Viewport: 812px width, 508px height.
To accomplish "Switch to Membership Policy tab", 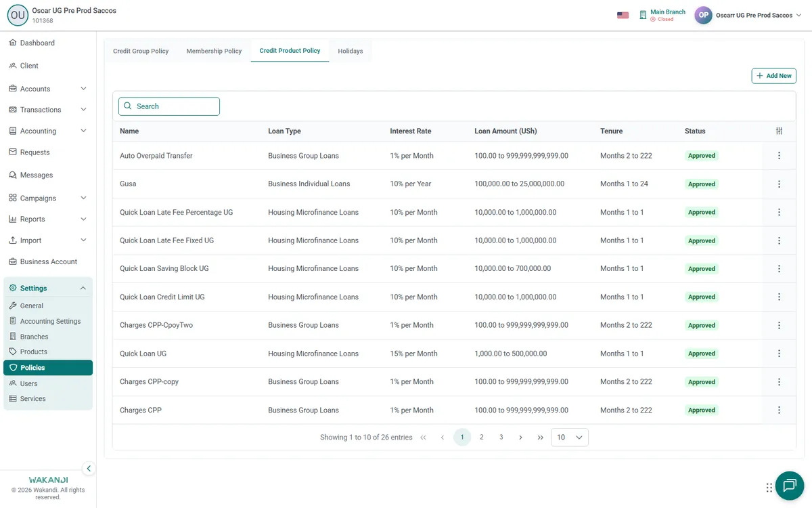I will (214, 51).
